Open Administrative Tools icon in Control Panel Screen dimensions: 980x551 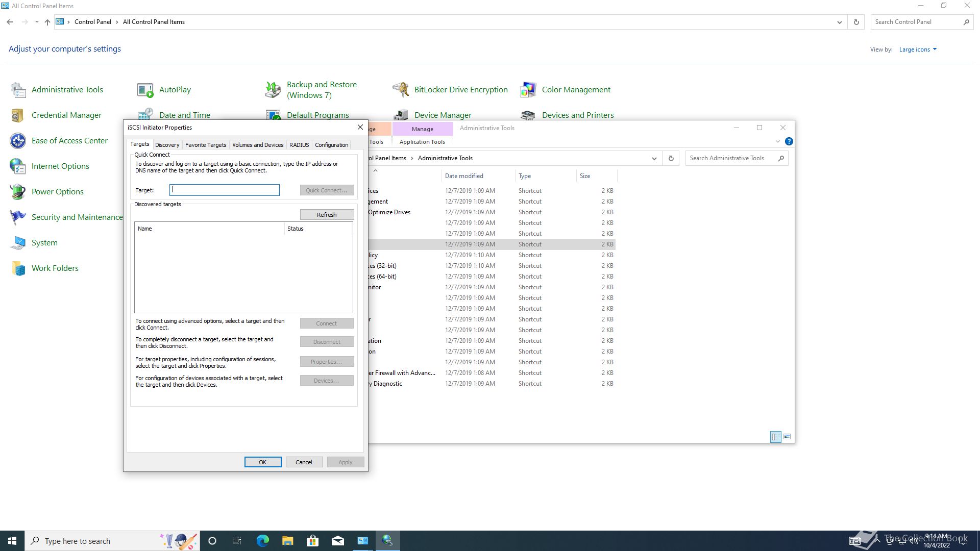tap(18, 90)
